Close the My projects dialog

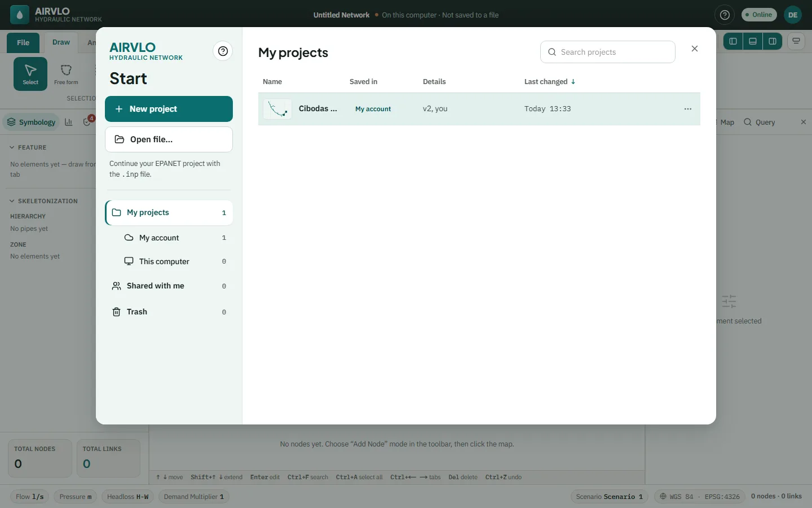click(695, 49)
